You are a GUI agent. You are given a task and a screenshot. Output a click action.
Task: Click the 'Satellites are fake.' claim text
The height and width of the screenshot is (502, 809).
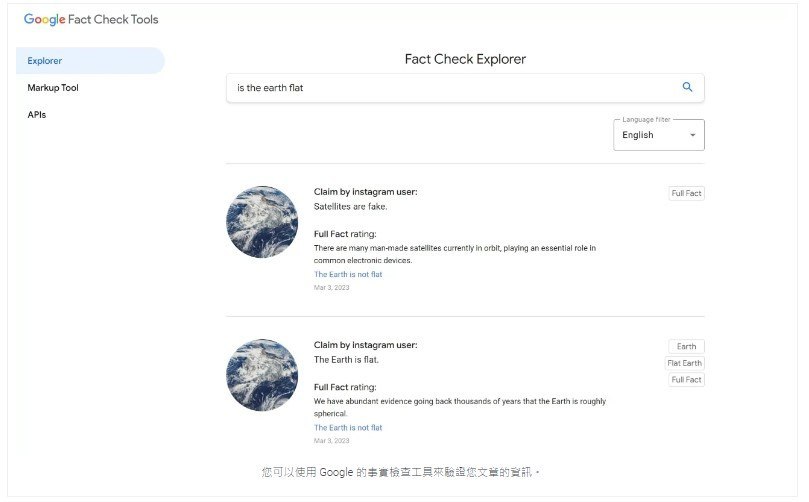click(350, 206)
